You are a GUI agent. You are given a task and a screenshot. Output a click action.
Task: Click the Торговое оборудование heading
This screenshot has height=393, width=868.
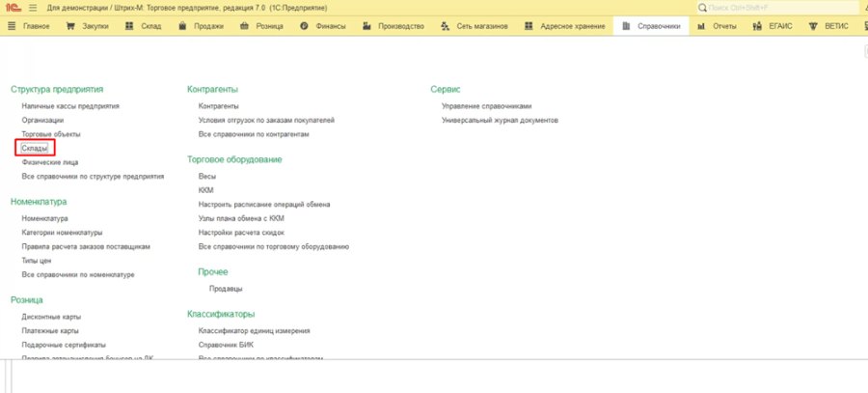point(234,159)
